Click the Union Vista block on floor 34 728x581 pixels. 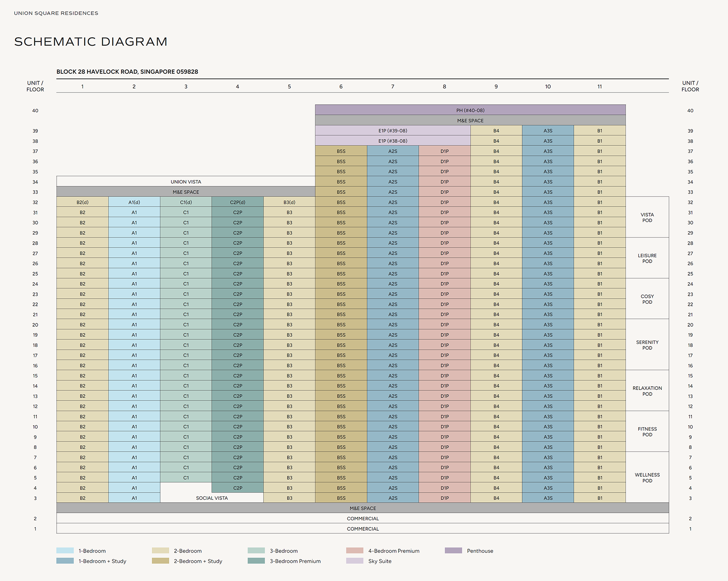186,182
